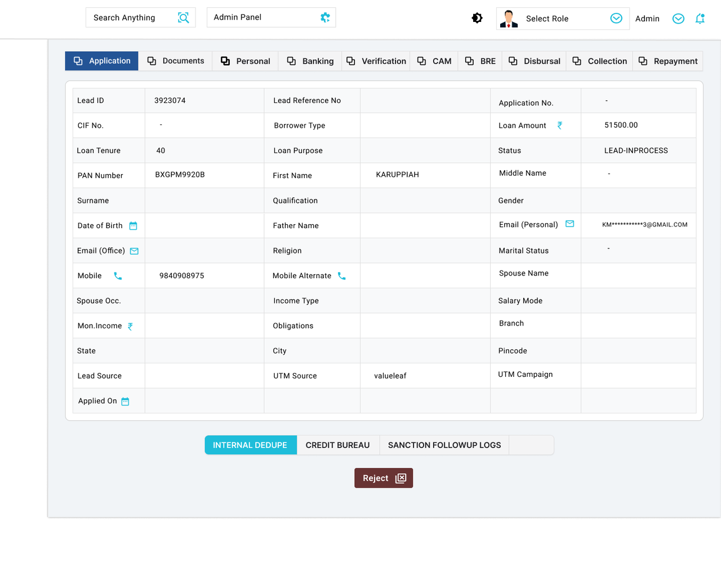This screenshot has height=588, width=721.
Task: Click the rupee icon next to Mon.Income
Action: pos(130,326)
